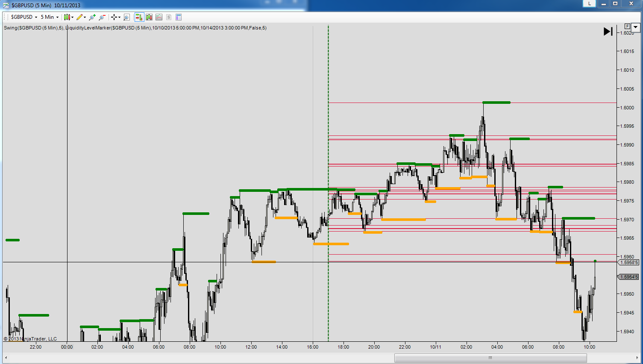The width and height of the screenshot is (643, 364).
Task: Click the LiquidityLevelMarker indicator label
Action: 166,28
